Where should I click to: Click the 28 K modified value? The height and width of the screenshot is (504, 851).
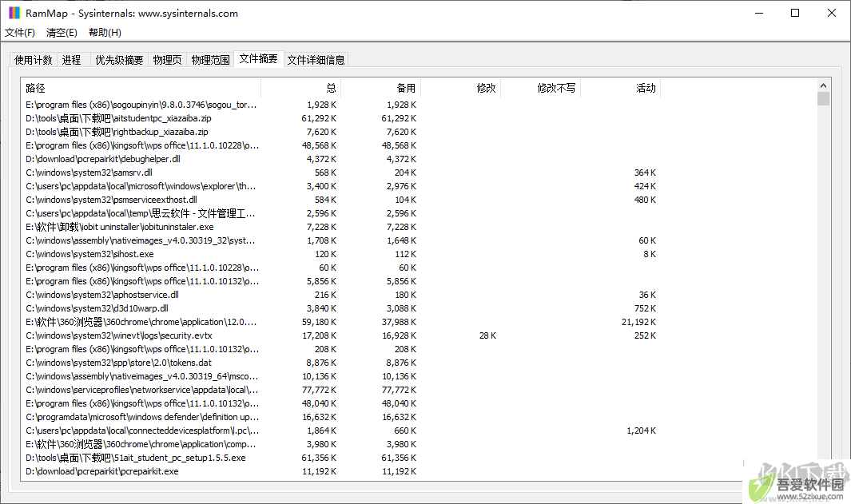[x=487, y=335]
